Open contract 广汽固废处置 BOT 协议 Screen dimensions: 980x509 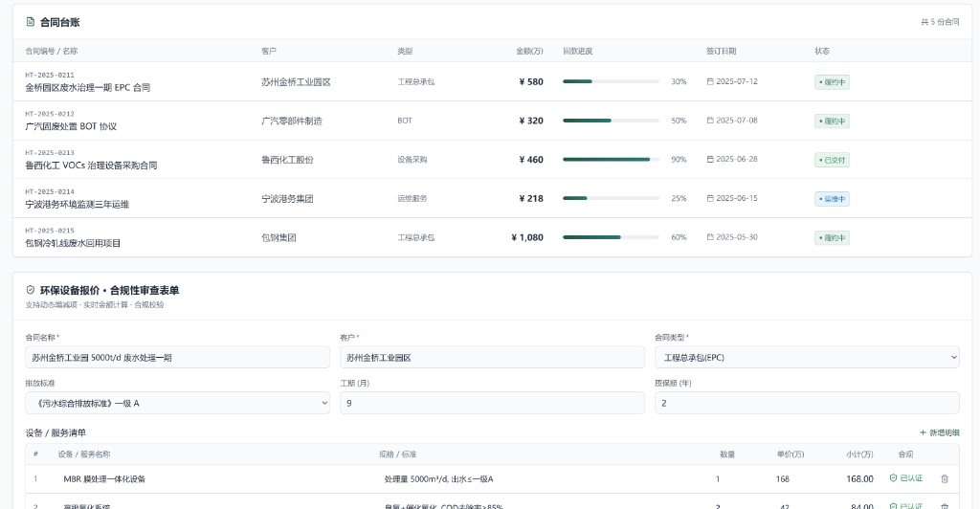click(x=71, y=126)
